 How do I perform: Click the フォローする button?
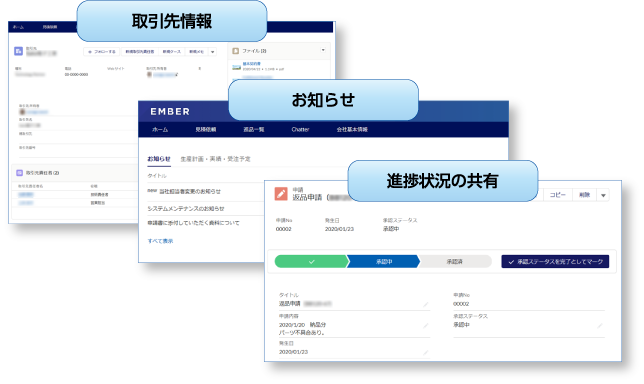(101, 52)
